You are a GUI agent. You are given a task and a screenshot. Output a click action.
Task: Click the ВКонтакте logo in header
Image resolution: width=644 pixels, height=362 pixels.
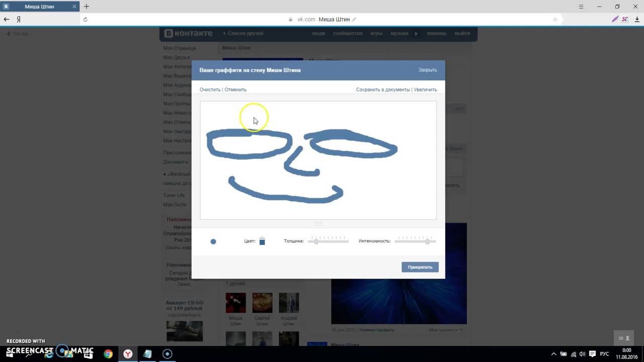(189, 33)
